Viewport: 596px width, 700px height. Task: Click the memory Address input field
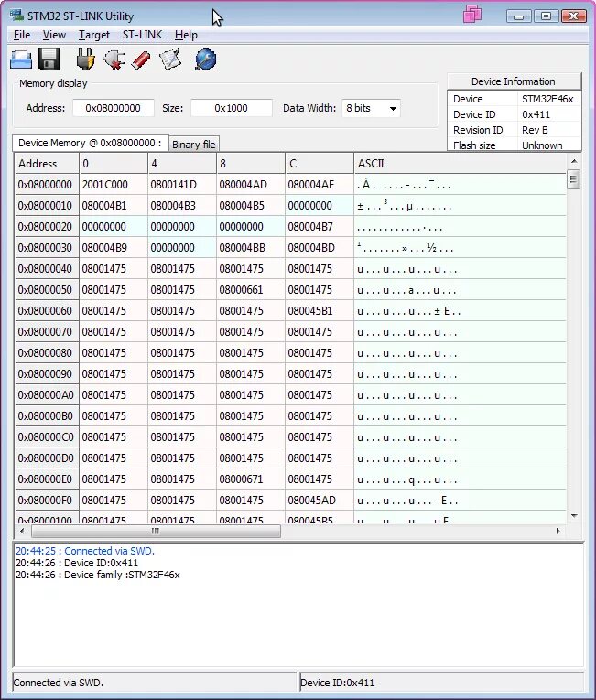(x=114, y=108)
